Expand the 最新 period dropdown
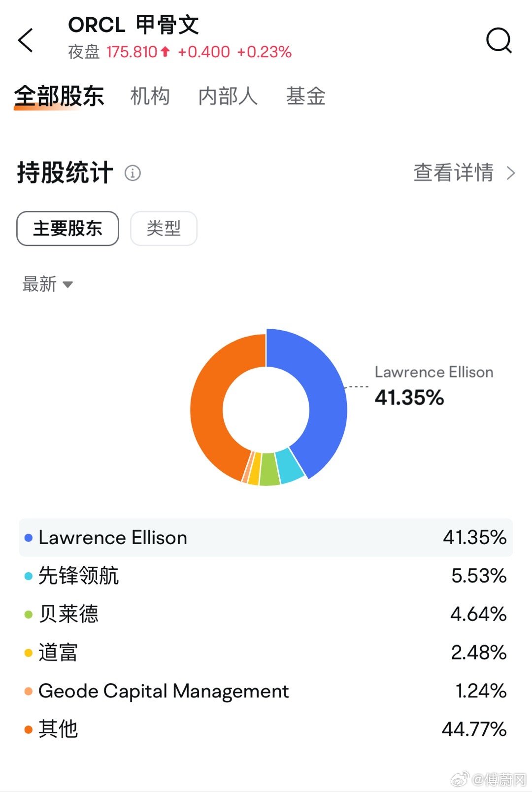The width and height of the screenshot is (532, 792). [48, 284]
